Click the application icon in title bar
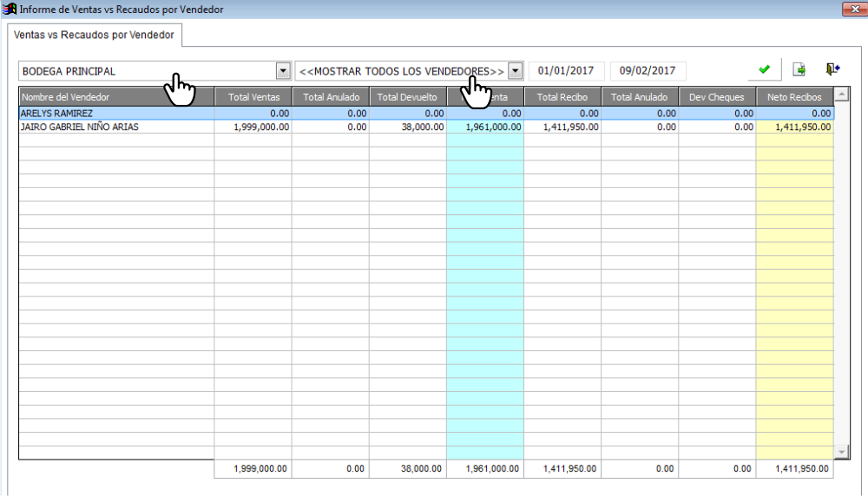Image resolution: width=868 pixels, height=496 pixels. (10, 9)
